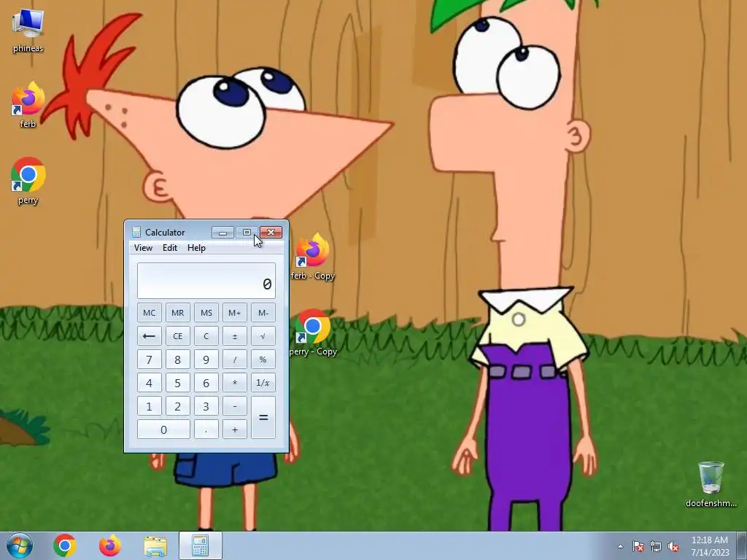Click the MR memory recall button
747x560 pixels.
[x=178, y=313]
